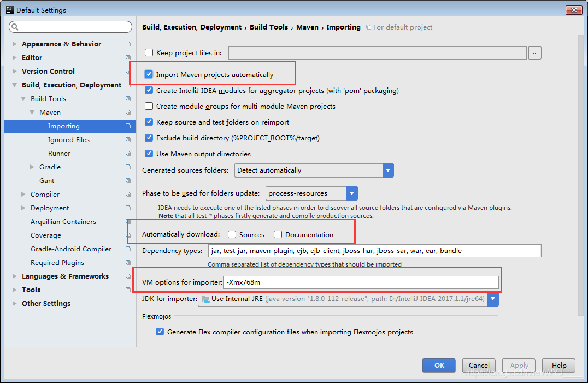
Task: Click Other Settings in tree
Action: click(x=46, y=304)
